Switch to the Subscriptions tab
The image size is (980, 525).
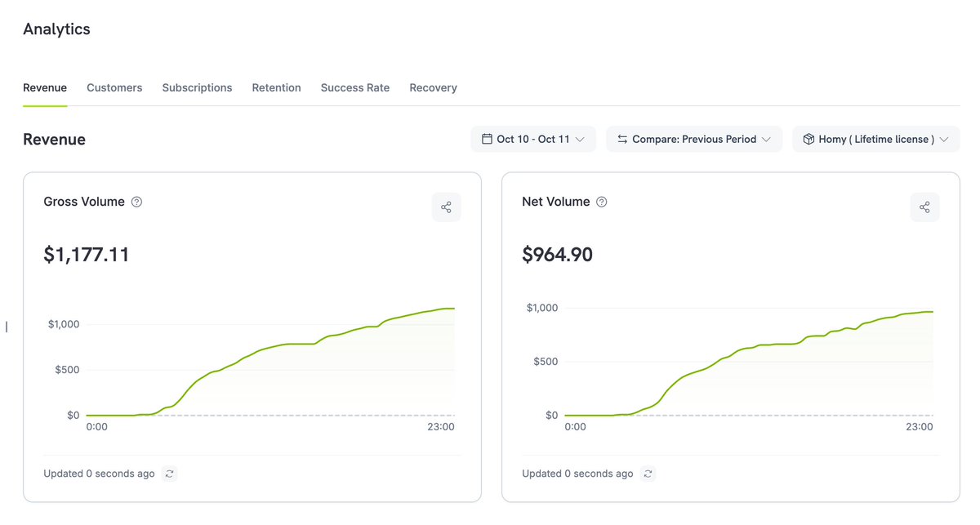click(197, 87)
